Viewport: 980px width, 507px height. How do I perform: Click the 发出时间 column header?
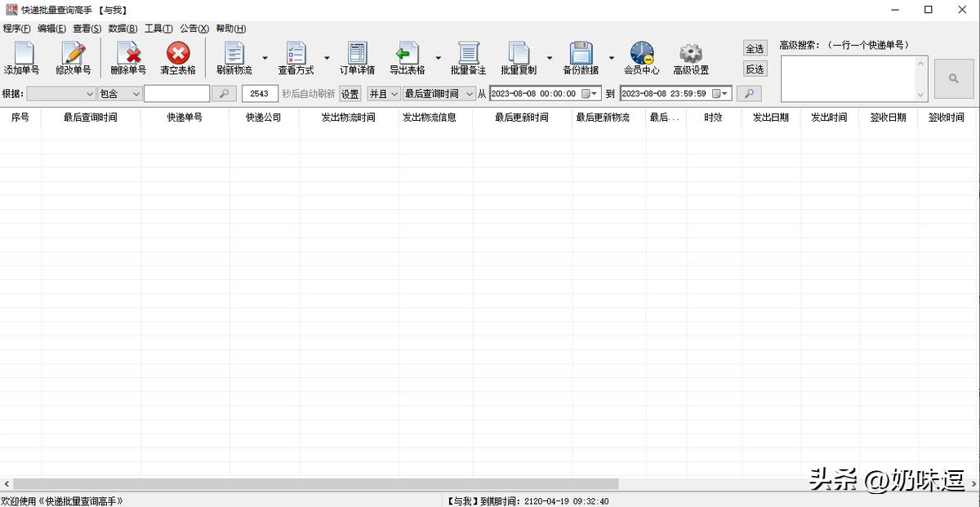pos(829,118)
